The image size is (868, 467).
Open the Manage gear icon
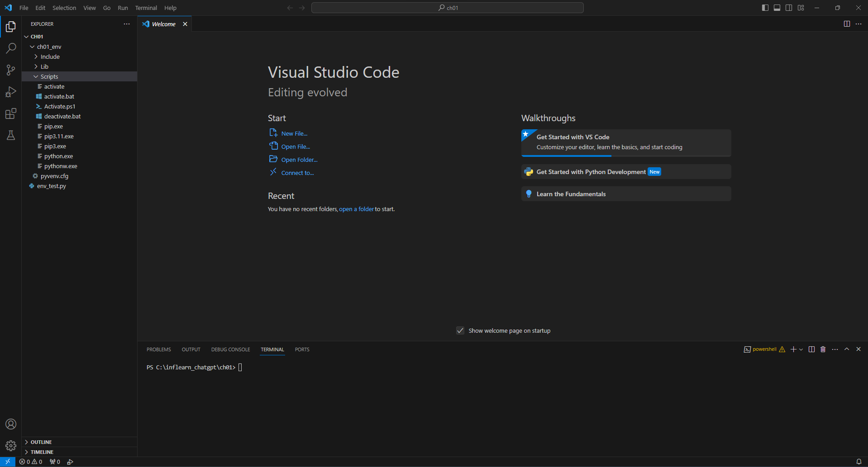pyautogui.click(x=11, y=446)
